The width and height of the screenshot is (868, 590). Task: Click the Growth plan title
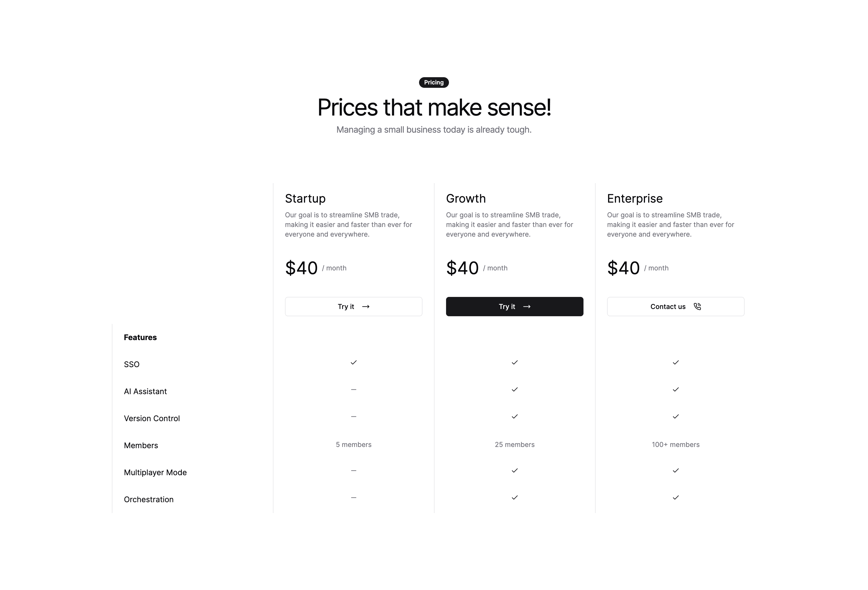click(466, 199)
